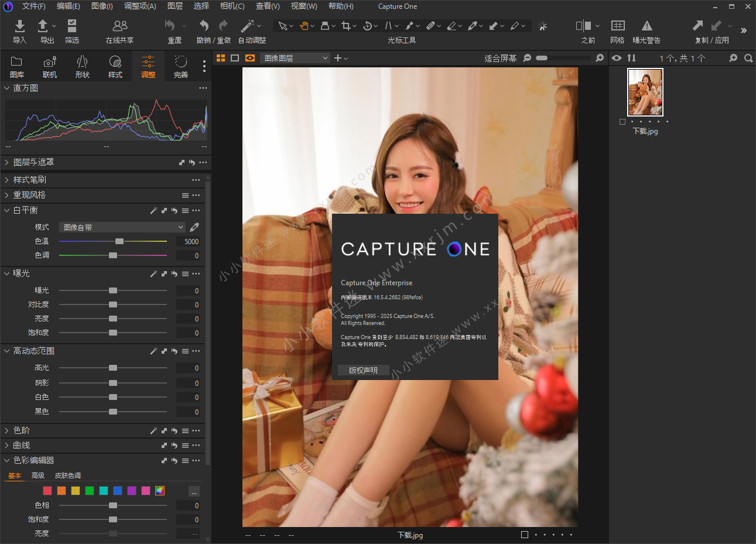The width and height of the screenshot is (756, 544).
Task: Open the Adjustments (调整项) menu
Action: tap(140, 6)
